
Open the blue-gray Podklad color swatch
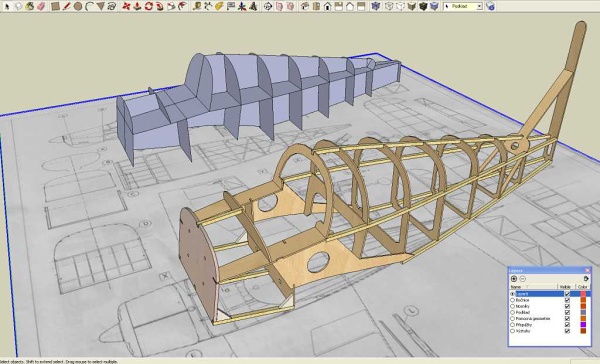pos(583,312)
